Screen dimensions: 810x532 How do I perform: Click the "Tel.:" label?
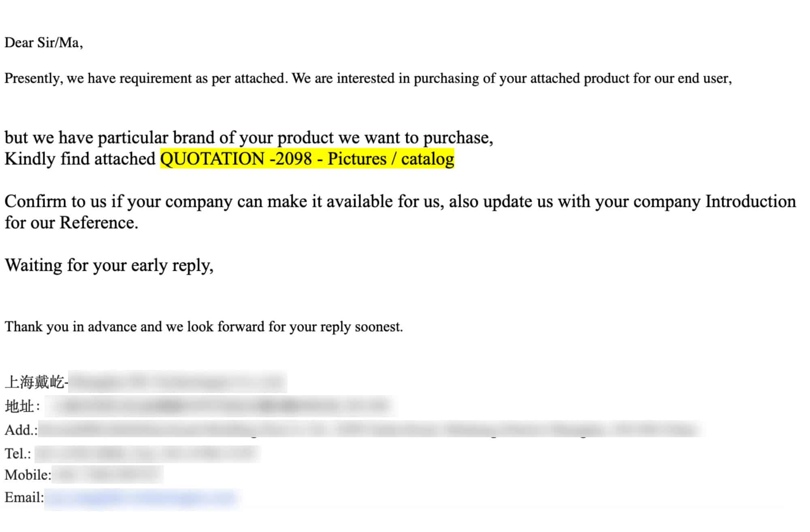point(18,453)
